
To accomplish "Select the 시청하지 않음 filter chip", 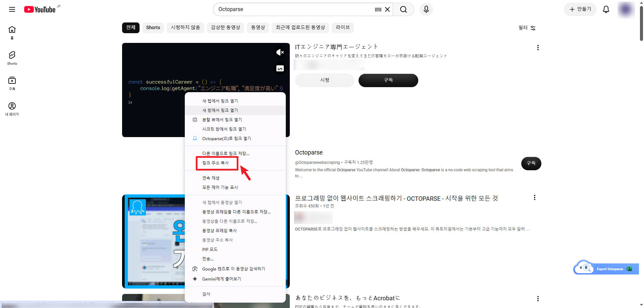I will coord(185,28).
